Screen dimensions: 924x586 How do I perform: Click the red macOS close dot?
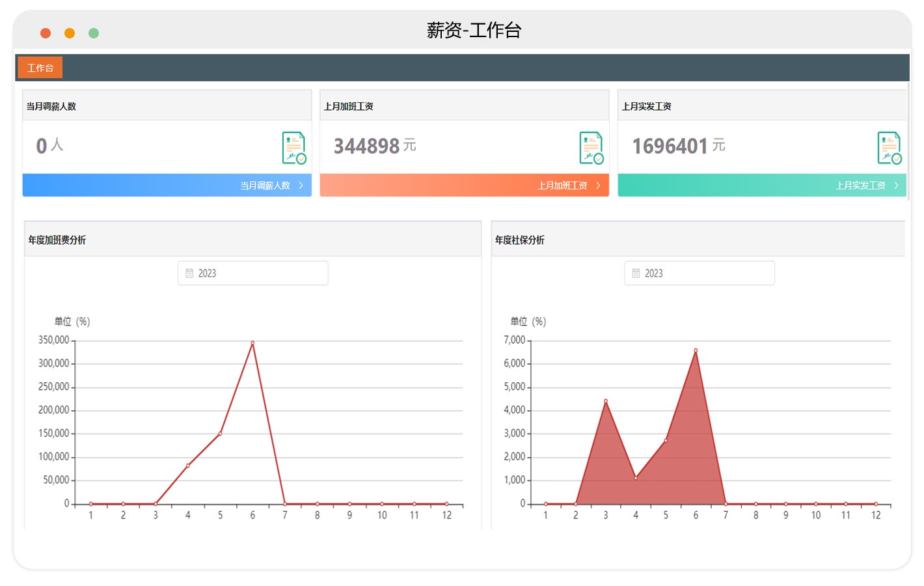[46, 33]
